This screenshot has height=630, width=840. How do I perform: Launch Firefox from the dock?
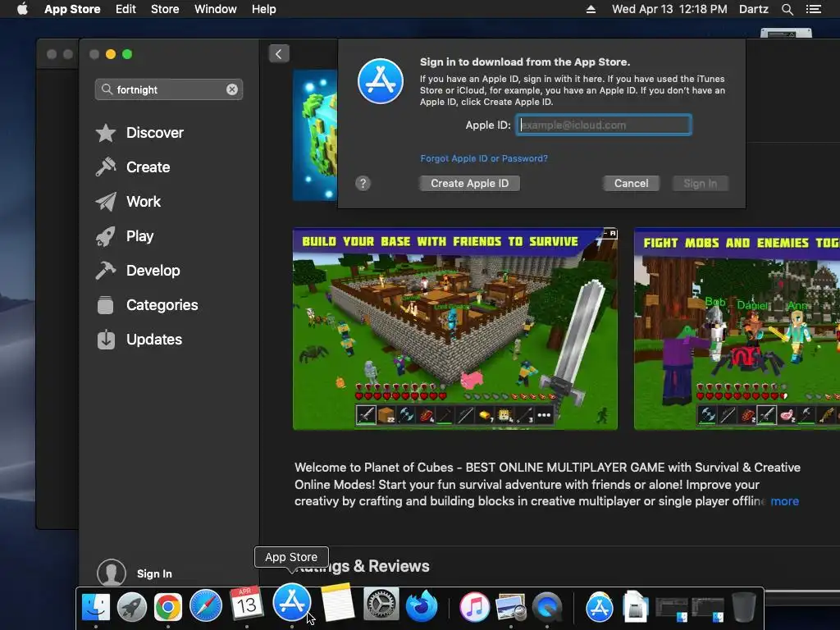click(x=422, y=607)
